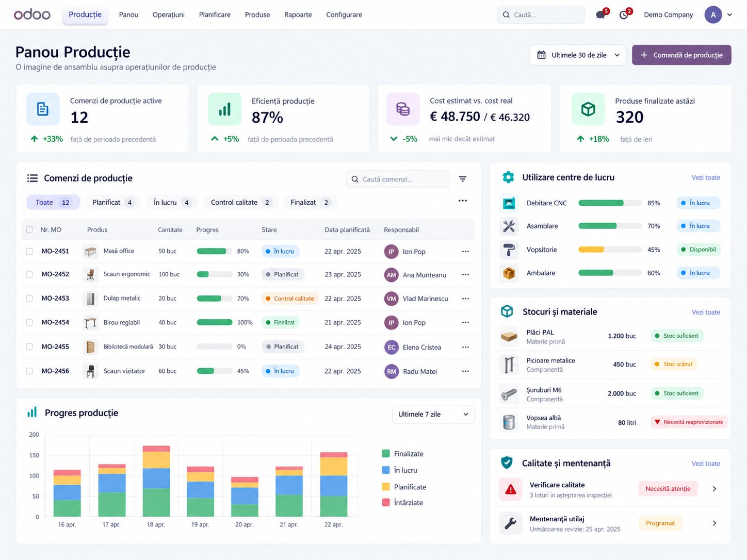747x560 pixels.
Task: Select the checkbox for MO-2454
Action: (29, 322)
